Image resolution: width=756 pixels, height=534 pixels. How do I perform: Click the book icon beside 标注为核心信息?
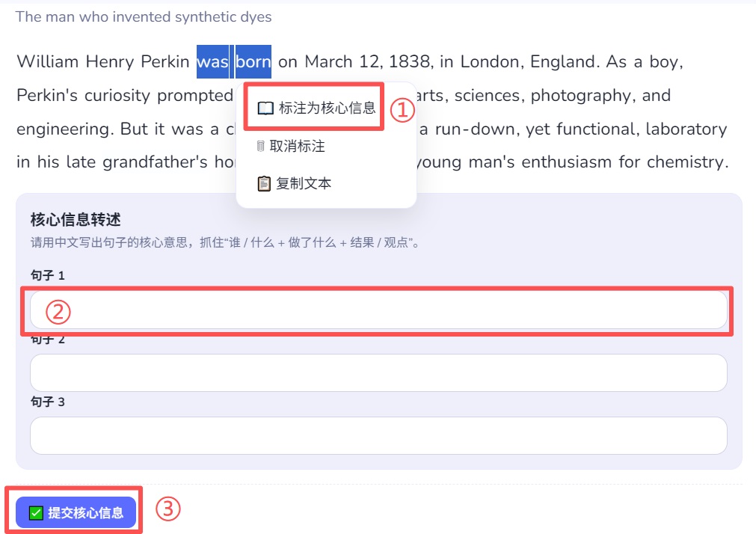click(265, 108)
